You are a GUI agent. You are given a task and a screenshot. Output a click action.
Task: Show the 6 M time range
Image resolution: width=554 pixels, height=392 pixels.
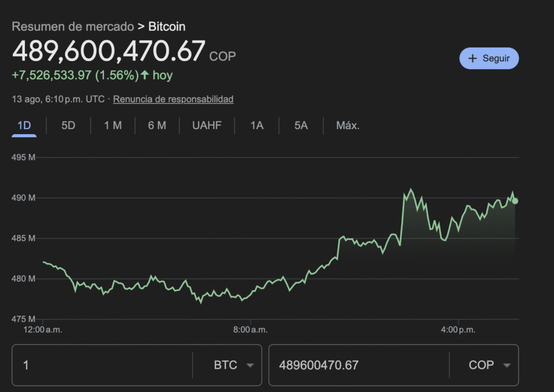(x=157, y=125)
